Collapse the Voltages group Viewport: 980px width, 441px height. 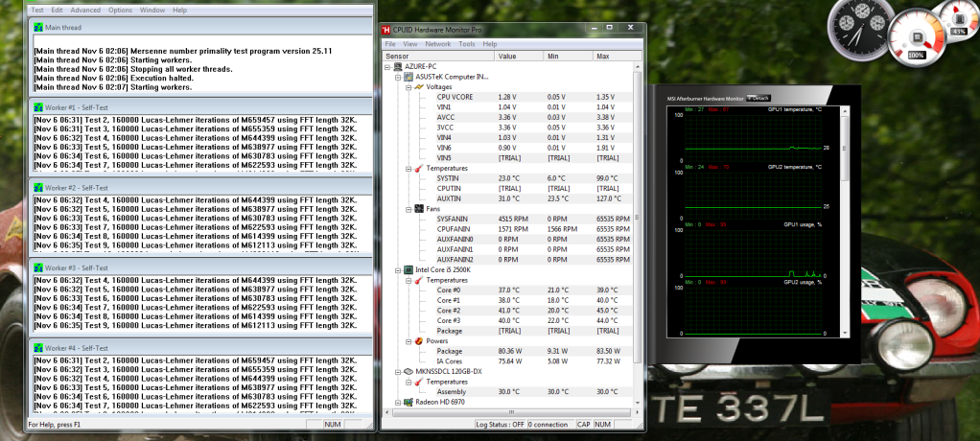408,87
